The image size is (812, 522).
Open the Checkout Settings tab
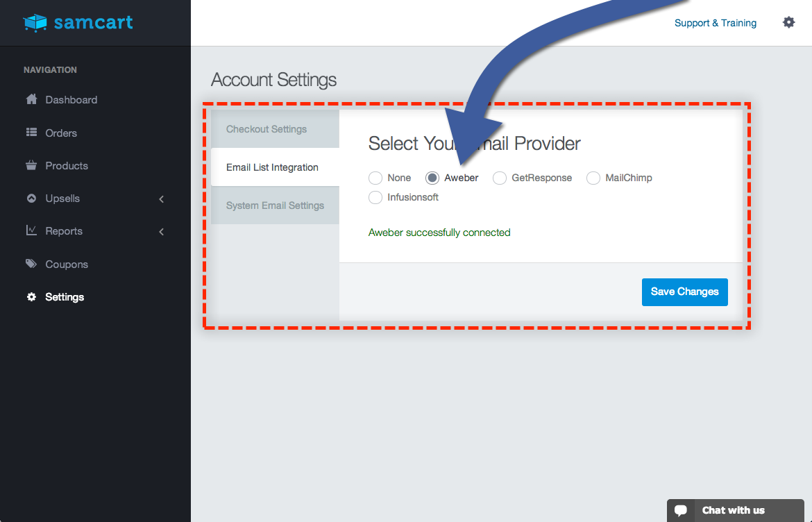point(275,129)
